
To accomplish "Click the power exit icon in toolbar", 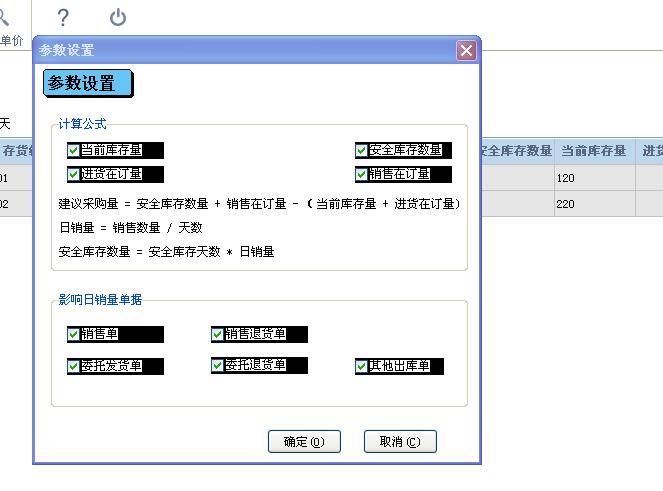I will click(118, 17).
